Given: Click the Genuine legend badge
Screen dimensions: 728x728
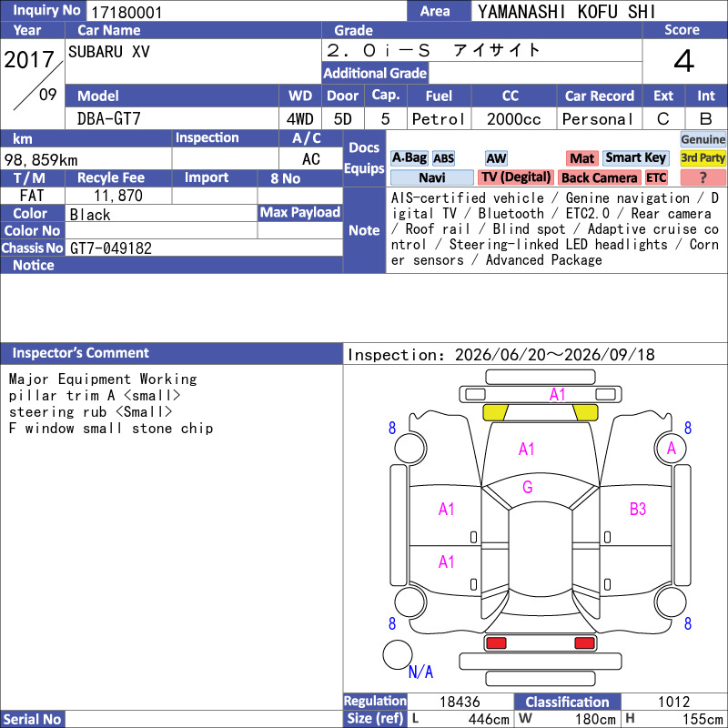Looking at the screenshot, I should click(x=703, y=139).
